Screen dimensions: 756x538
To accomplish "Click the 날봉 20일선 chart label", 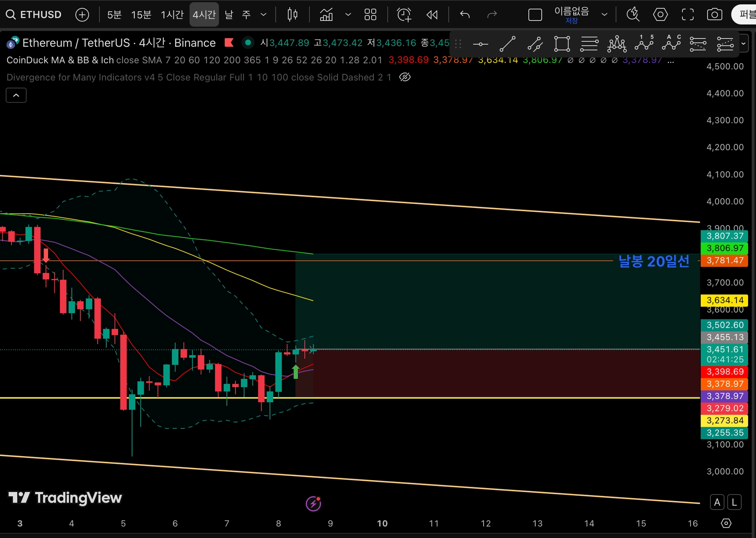I will click(x=654, y=262).
